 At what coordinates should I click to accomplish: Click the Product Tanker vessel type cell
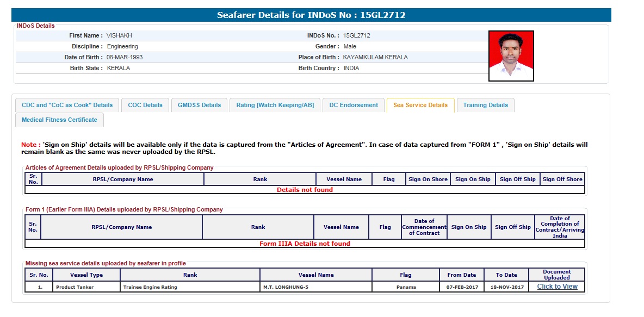(86, 287)
